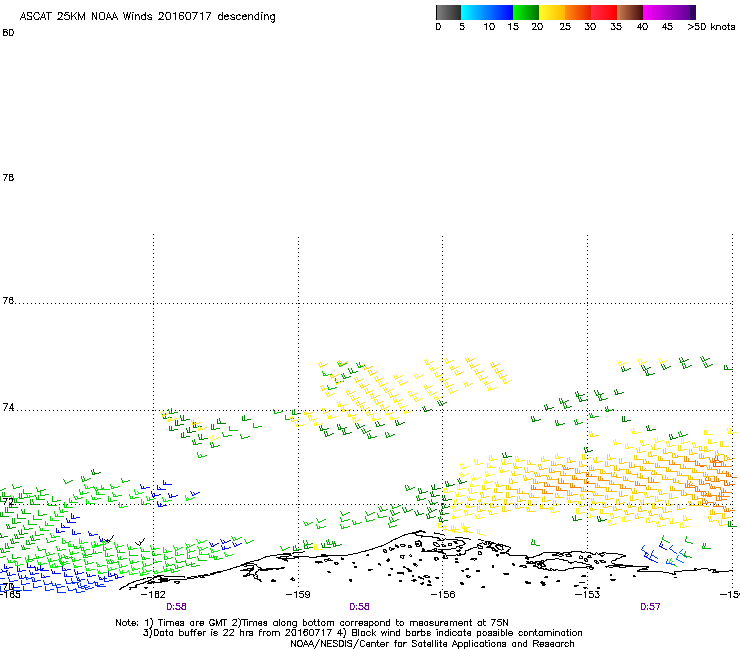This screenshot has height=650, width=740.
Task: Click the '5' label on the color scale
Action: (x=462, y=27)
